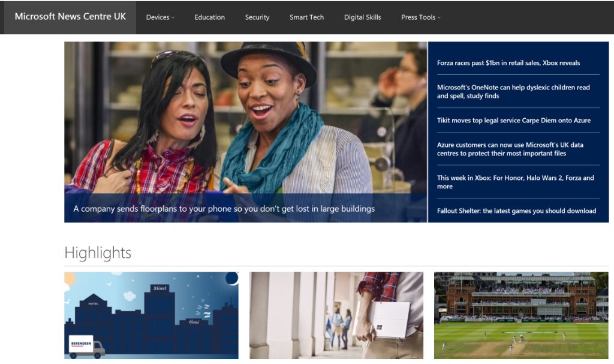614x364 pixels.
Task: Open the Surface tablet highlight thumbnail
Action: click(x=336, y=315)
